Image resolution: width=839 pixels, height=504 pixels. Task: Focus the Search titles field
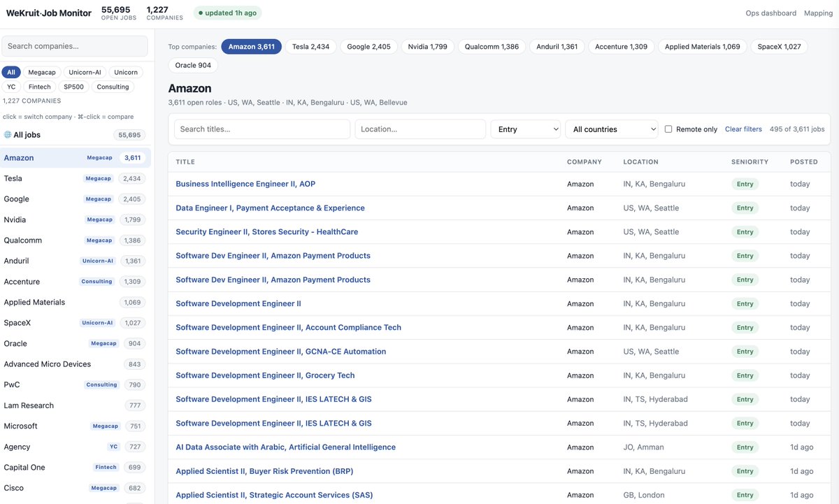click(262, 129)
